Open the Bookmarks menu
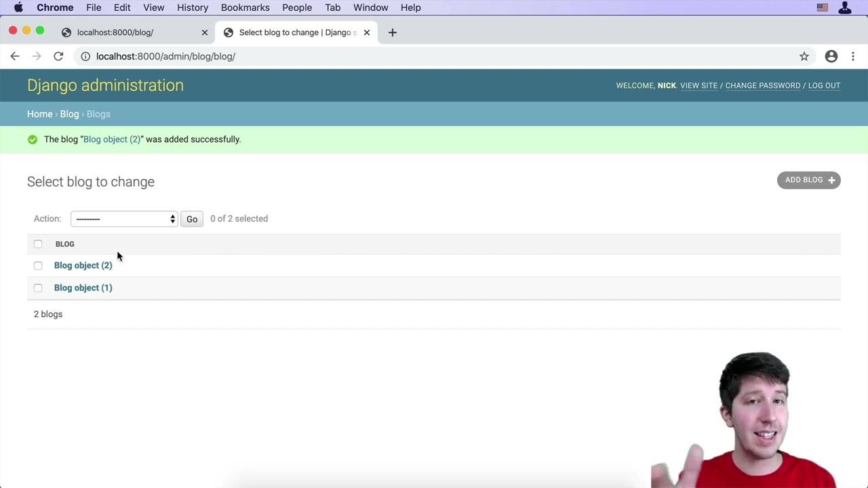 [245, 7]
